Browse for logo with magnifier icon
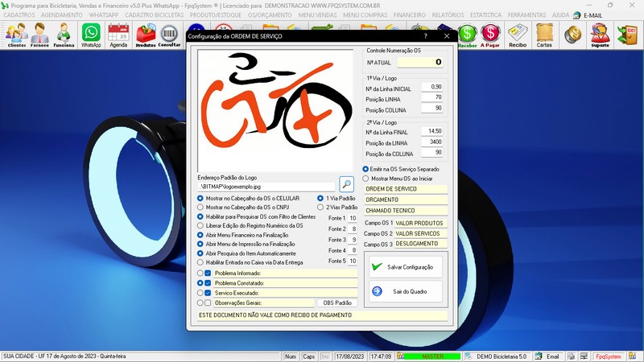 coord(347,184)
